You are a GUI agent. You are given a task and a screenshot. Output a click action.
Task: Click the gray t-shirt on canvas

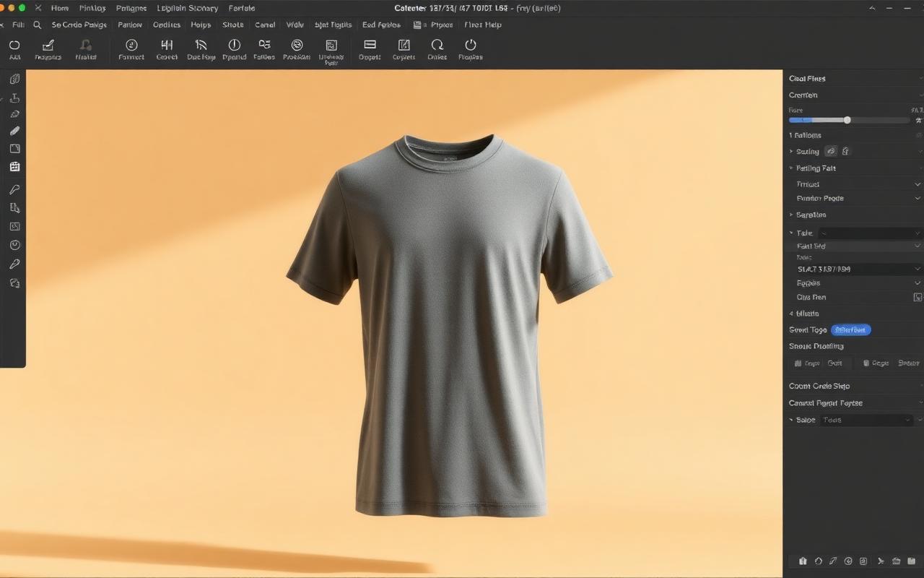(x=449, y=325)
